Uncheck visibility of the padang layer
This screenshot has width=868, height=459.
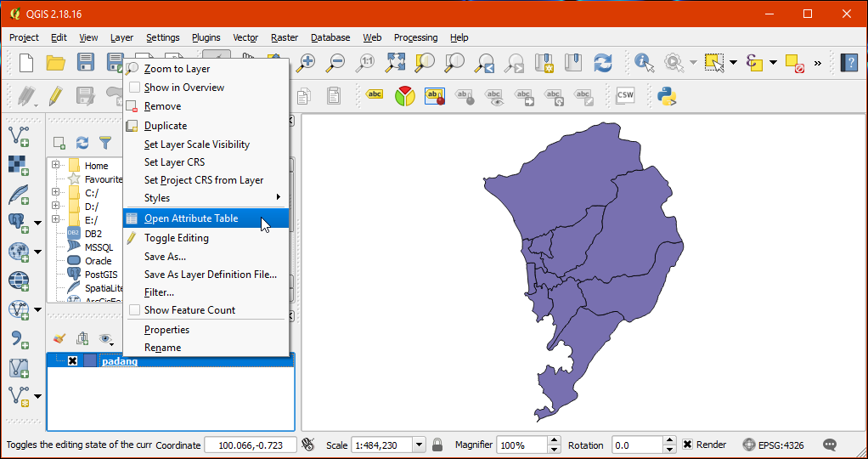[72, 361]
